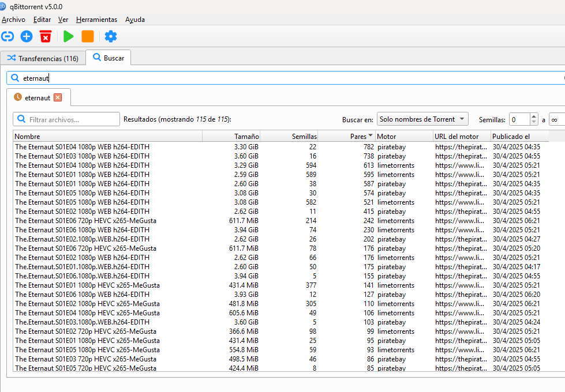Open the Herramientas menu
Viewport: 565px width, 392px height.
coord(96,20)
